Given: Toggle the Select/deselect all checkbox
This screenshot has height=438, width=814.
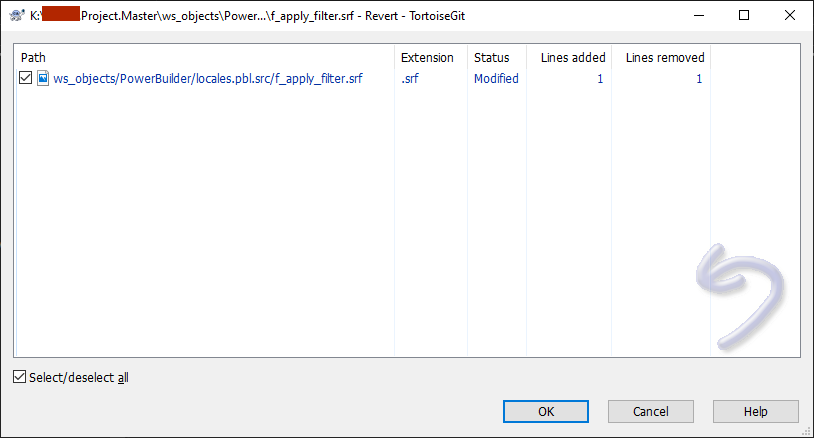Looking at the screenshot, I should 20,377.
